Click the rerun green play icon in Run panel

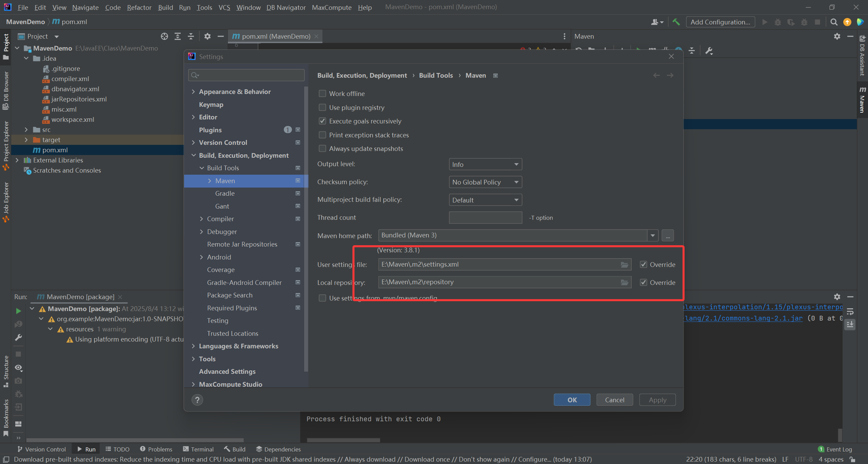coord(18,311)
